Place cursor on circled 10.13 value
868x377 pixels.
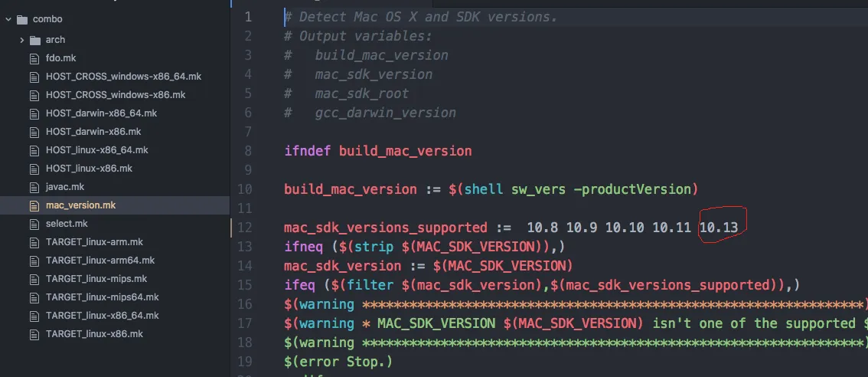pyautogui.click(x=718, y=228)
